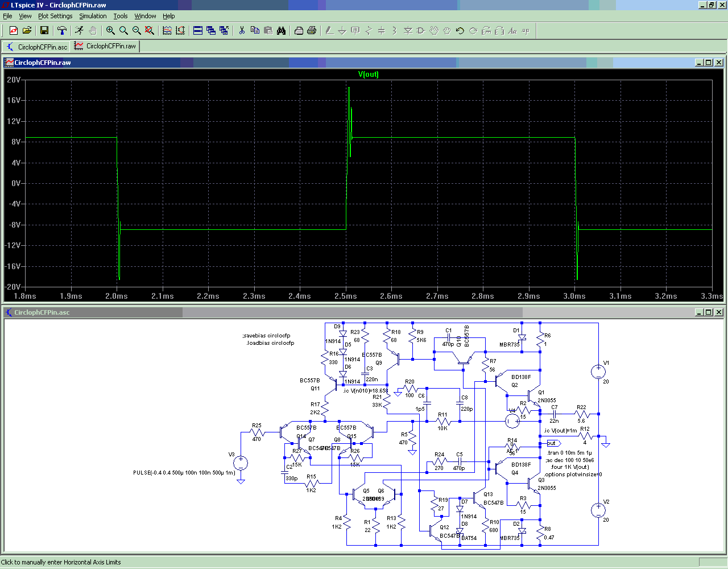This screenshot has width=728, height=569.
Task: Select the Rotate component tool
Action: [x=486, y=31]
